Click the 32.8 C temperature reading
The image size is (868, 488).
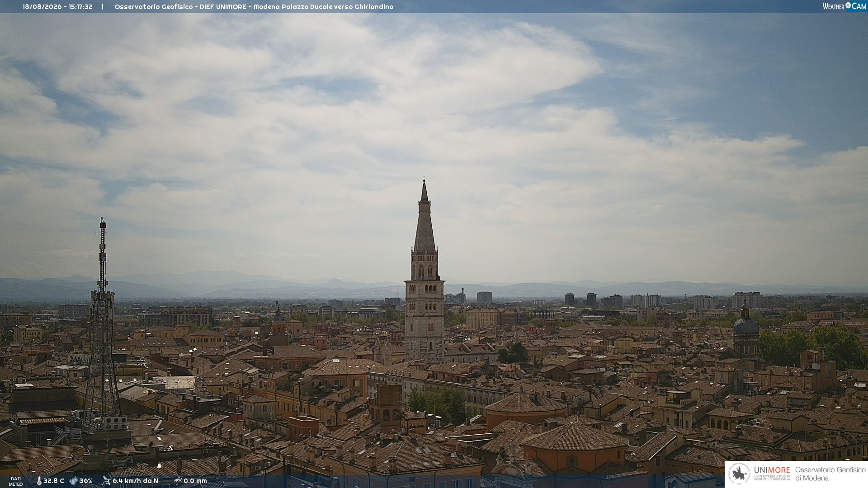[54, 481]
